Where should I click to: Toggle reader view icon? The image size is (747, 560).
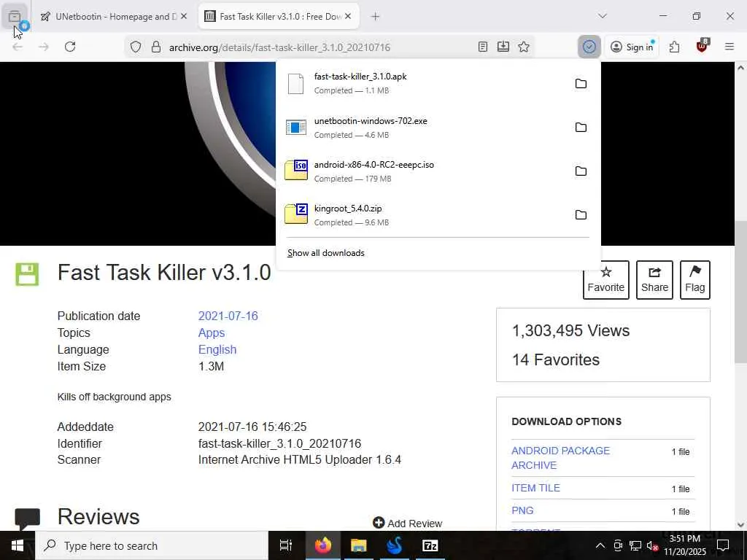pyautogui.click(x=483, y=47)
